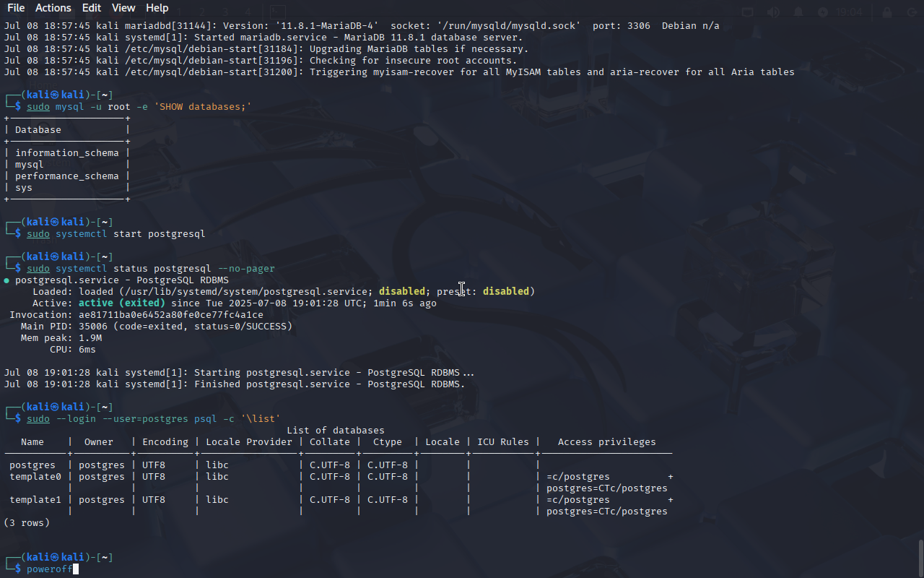This screenshot has width=924, height=578.
Task: Click the 'Encoding' column header
Action: click(165, 442)
